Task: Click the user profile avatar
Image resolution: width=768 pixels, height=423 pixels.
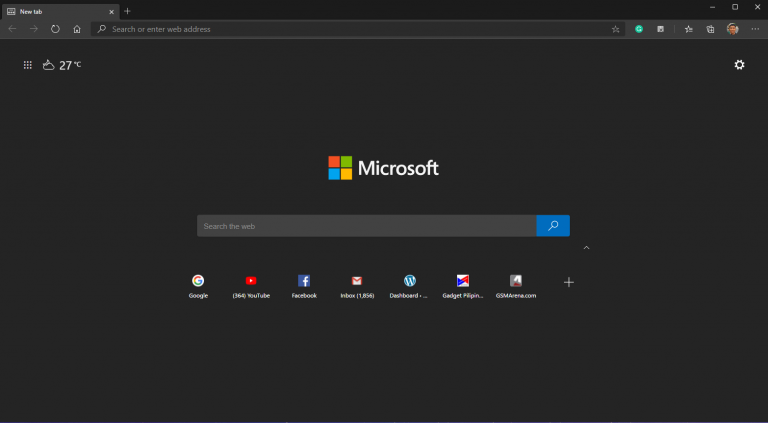Action: pyautogui.click(x=732, y=29)
